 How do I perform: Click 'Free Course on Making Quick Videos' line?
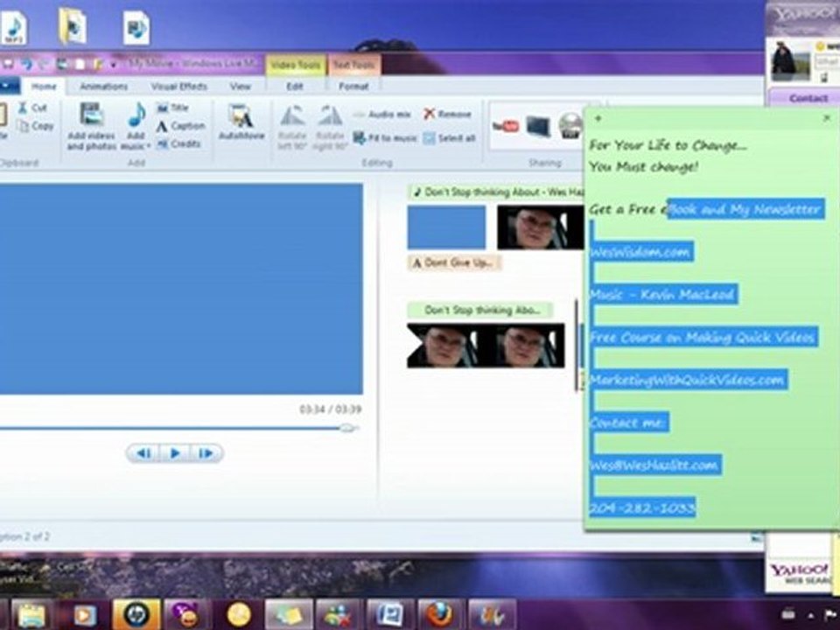(x=703, y=337)
